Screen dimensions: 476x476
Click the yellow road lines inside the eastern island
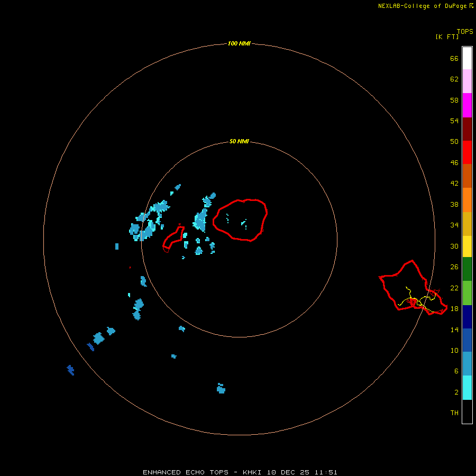click(x=418, y=300)
